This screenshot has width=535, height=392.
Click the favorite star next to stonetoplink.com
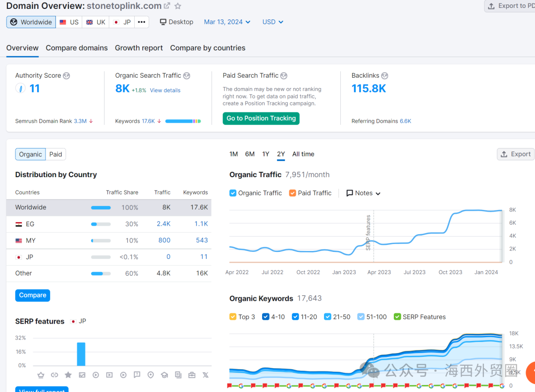(178, 6)
